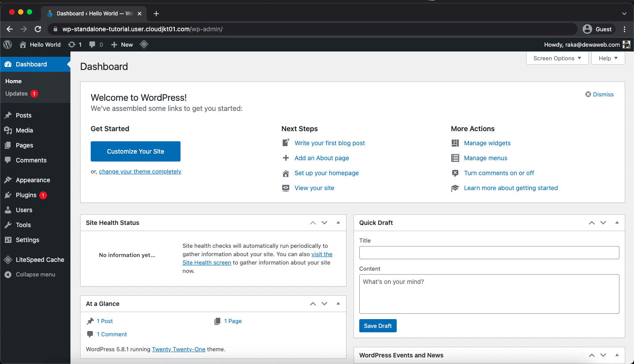Collapse WordPress Events and News panel

point(617,355)
